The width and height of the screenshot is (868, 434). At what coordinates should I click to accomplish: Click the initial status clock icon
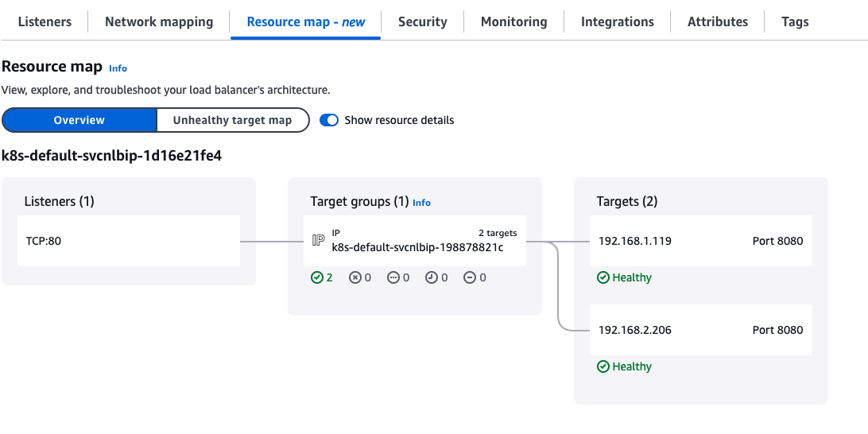pos(431,277)
